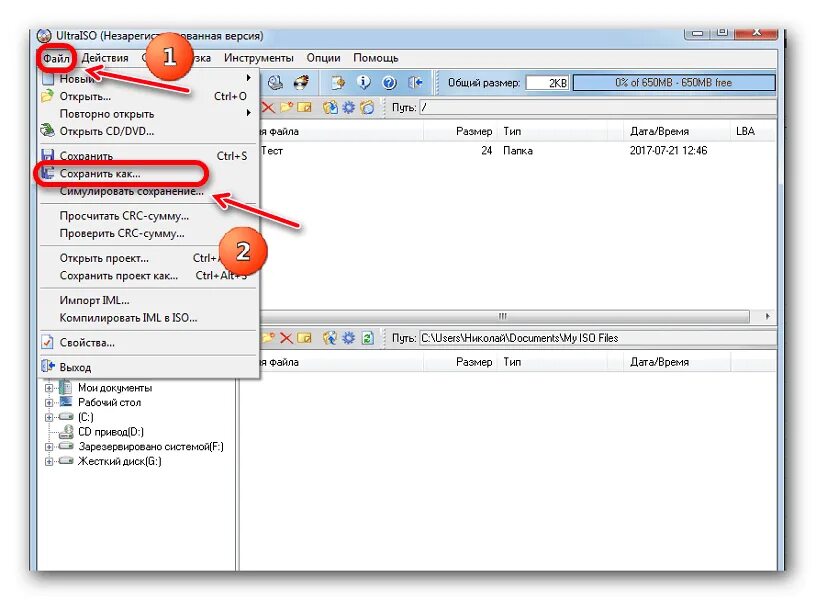Open the Новый submenu entry

tap(149, 79)
